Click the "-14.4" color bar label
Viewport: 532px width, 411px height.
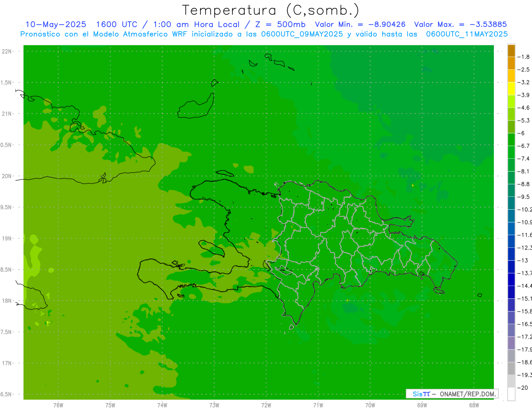coord(525,286)
